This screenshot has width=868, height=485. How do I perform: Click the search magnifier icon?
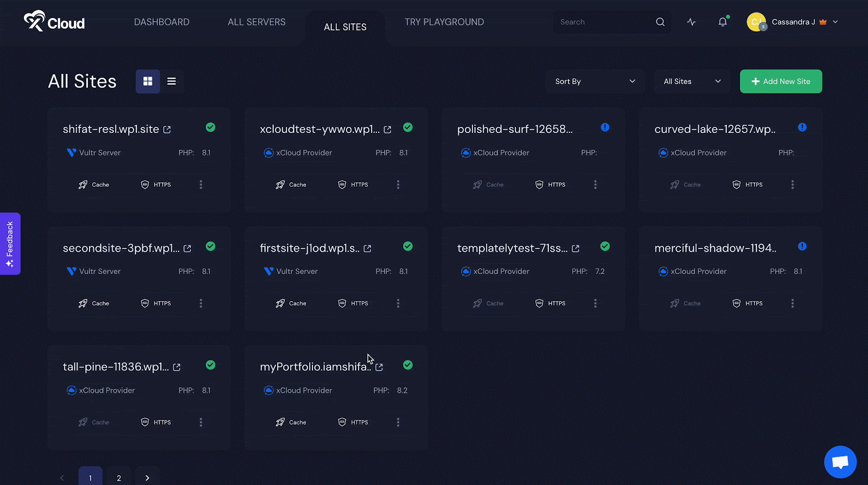(660, 22)
